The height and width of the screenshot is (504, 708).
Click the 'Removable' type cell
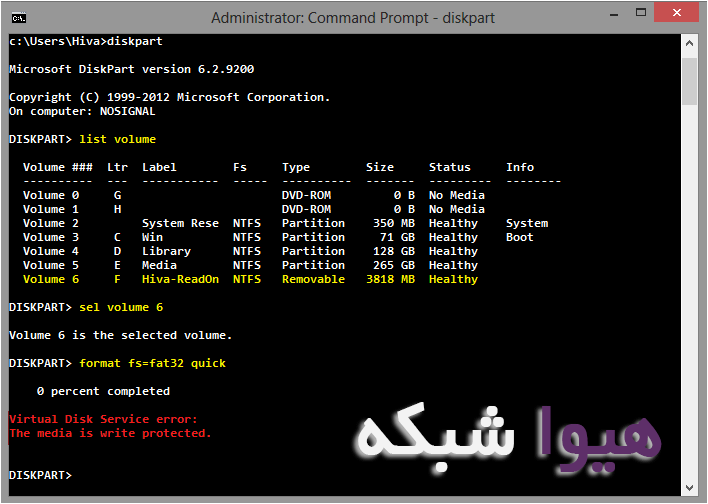[x=313, y=279]
